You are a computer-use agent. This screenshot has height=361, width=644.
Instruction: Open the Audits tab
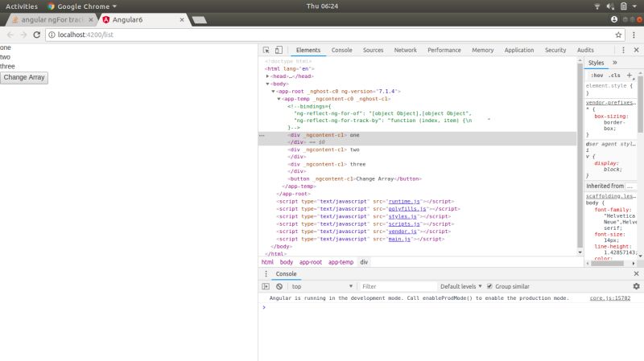(585, 50)
